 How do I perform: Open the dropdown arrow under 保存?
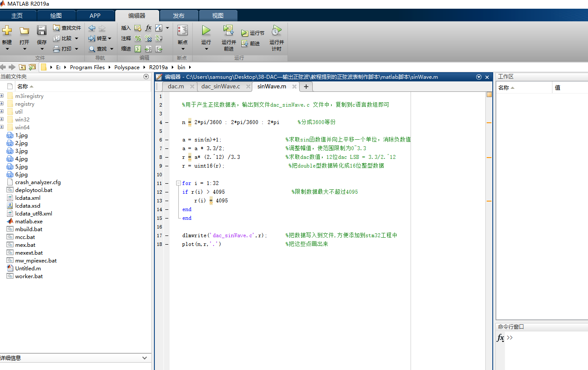point(42,49)
